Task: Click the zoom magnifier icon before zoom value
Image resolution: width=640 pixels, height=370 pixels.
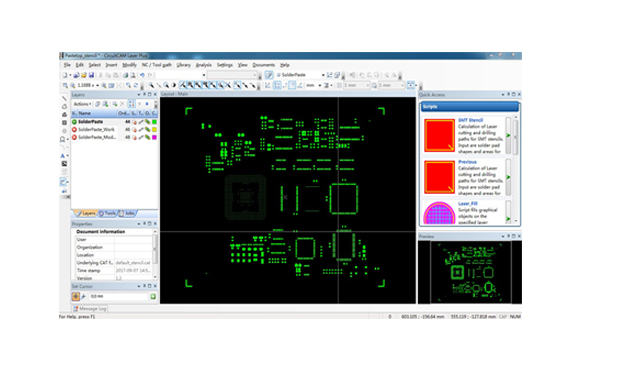Action: (73, 85)
